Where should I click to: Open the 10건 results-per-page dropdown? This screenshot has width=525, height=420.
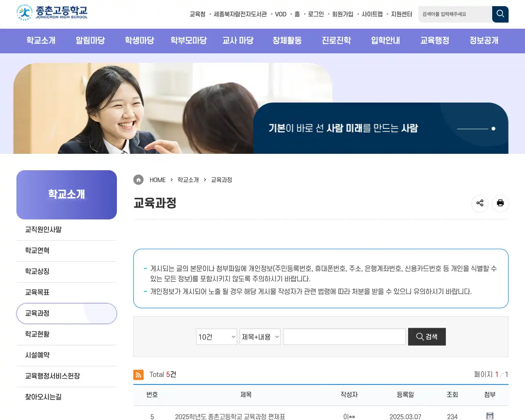pos(217,337)
